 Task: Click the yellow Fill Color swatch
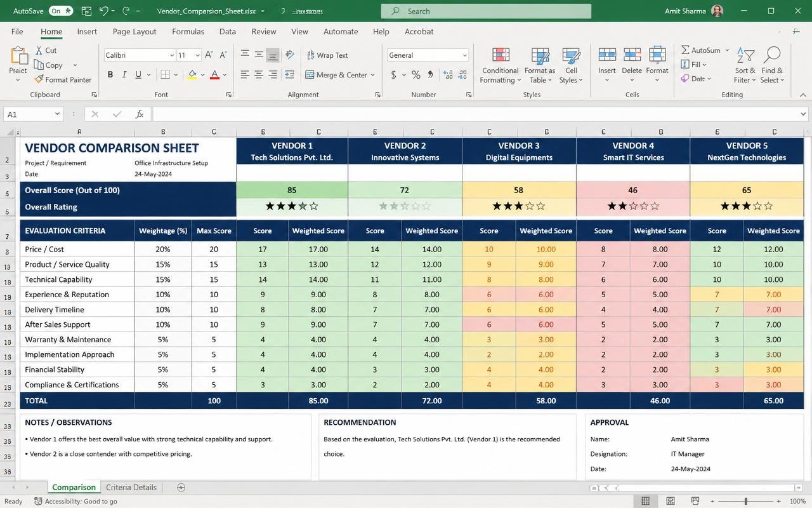192,75
